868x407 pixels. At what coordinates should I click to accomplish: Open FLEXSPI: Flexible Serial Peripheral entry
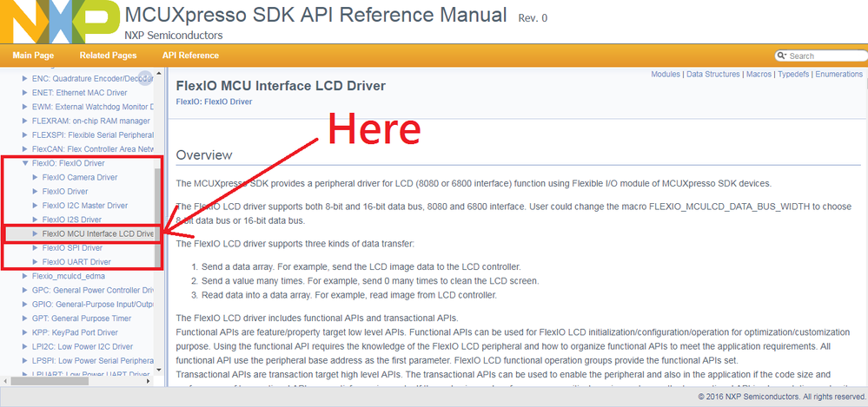point(92,135)
